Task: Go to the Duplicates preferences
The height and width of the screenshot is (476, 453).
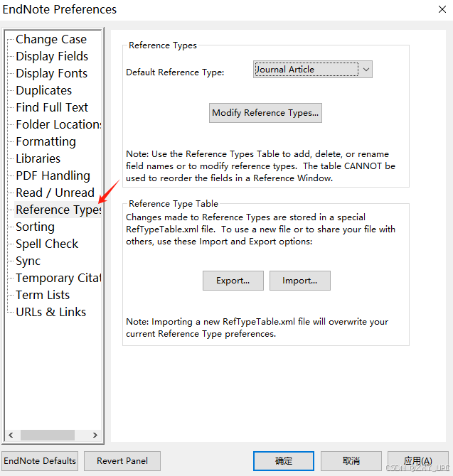Action: 44,90
